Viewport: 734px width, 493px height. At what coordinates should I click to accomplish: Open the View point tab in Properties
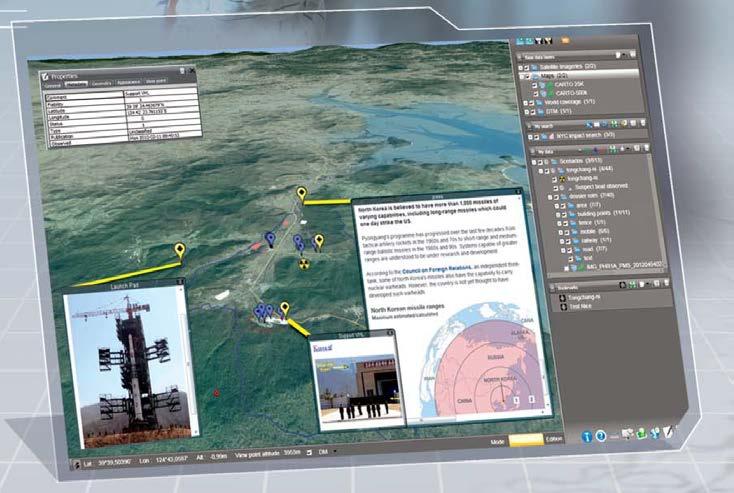[x=156, y=81]
